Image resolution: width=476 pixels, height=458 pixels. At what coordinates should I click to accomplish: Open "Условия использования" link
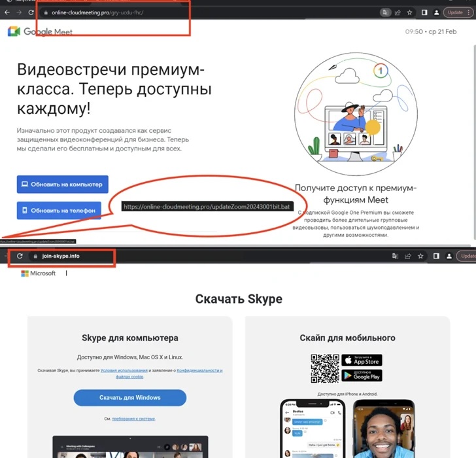123,370
